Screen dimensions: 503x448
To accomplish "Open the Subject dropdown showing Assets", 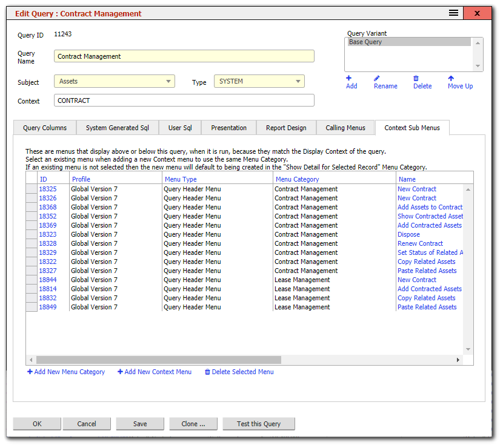I will click(168, 81).
